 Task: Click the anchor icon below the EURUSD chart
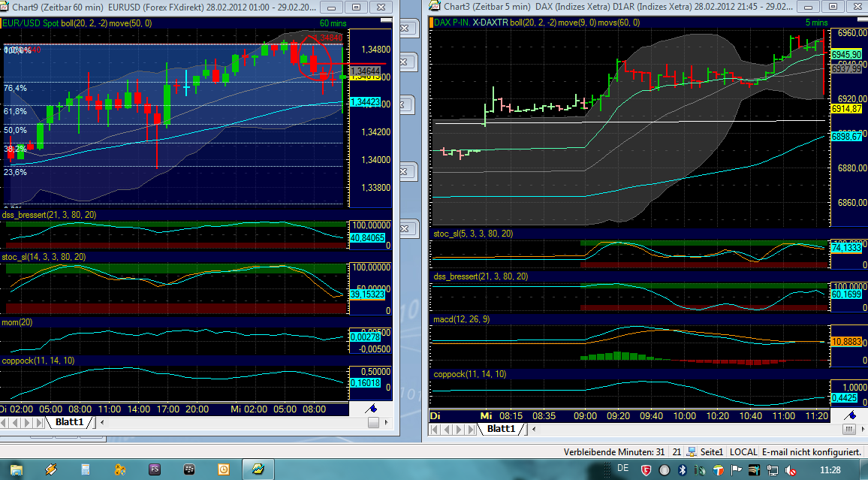[372, 409]
